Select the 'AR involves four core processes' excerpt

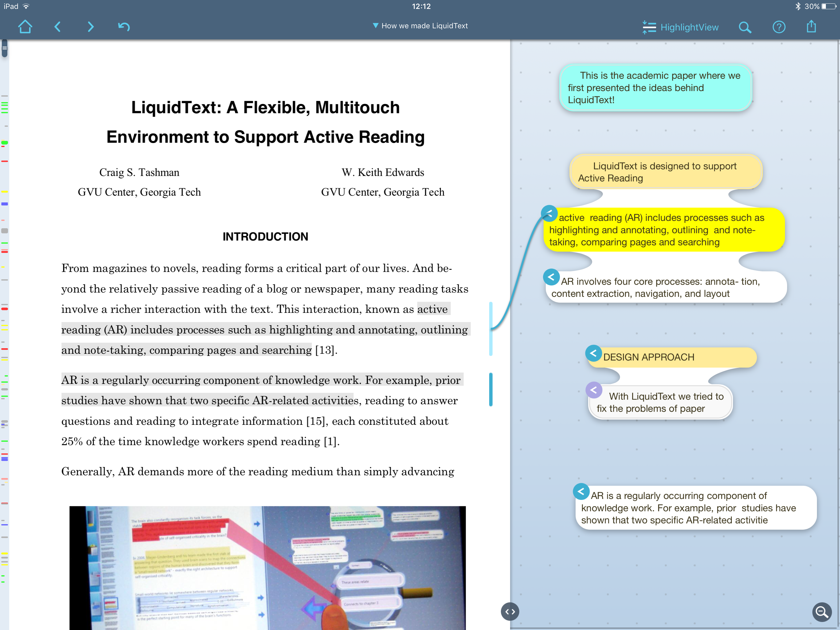click(x=666, y=287)
